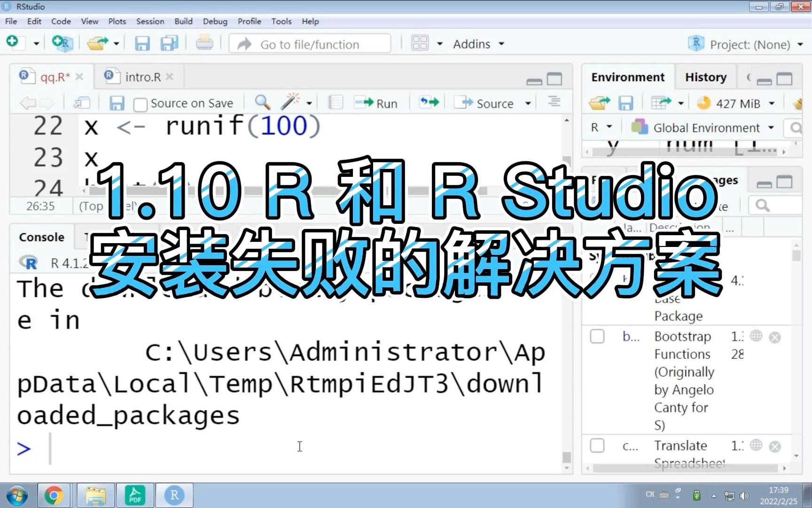Image resolution: width=812 pixels, height=508 pixels.
Task: Save qq.R from the editor toolbar
Action: 117,103
